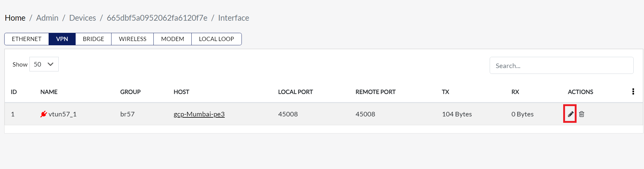Image resolution: width=644 pixels, height=169 pixels.
Task: Select the VPN tab
Action: tap(62, 39)
